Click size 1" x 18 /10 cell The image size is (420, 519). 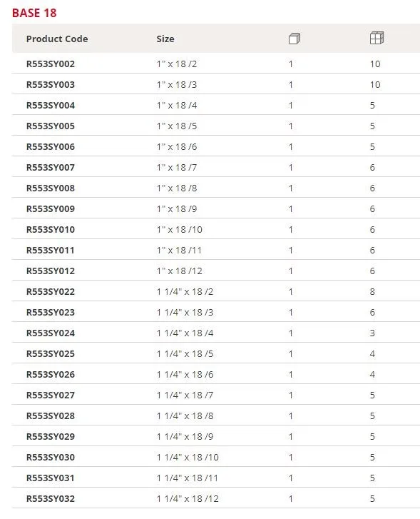point(180,230)
